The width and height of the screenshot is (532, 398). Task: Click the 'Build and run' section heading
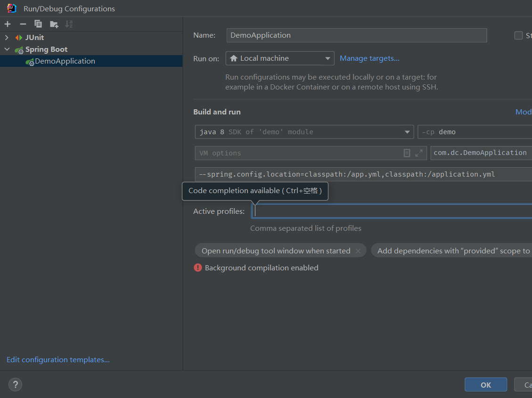tap(217, 112)
